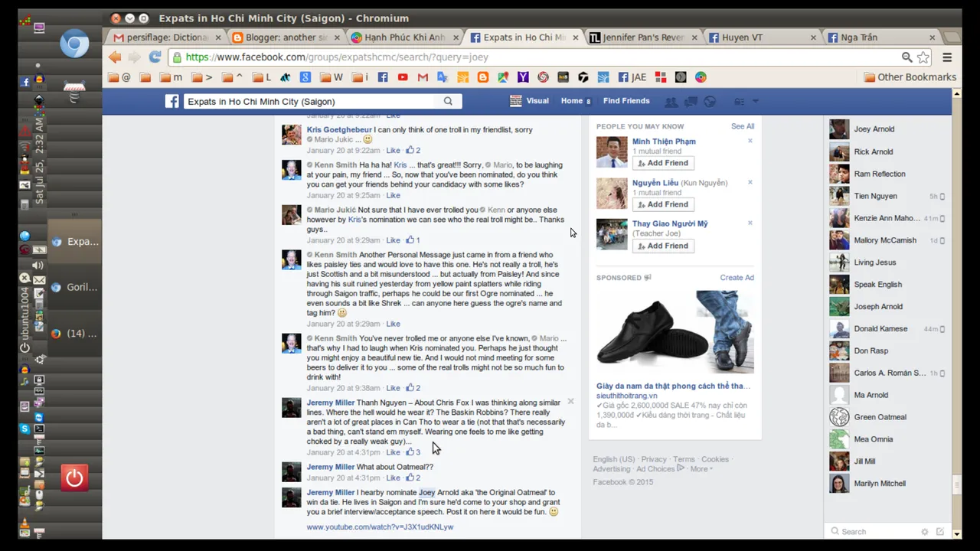Open the Yahoo bookmark icon
Screen dimensions: 980x551
523,77
